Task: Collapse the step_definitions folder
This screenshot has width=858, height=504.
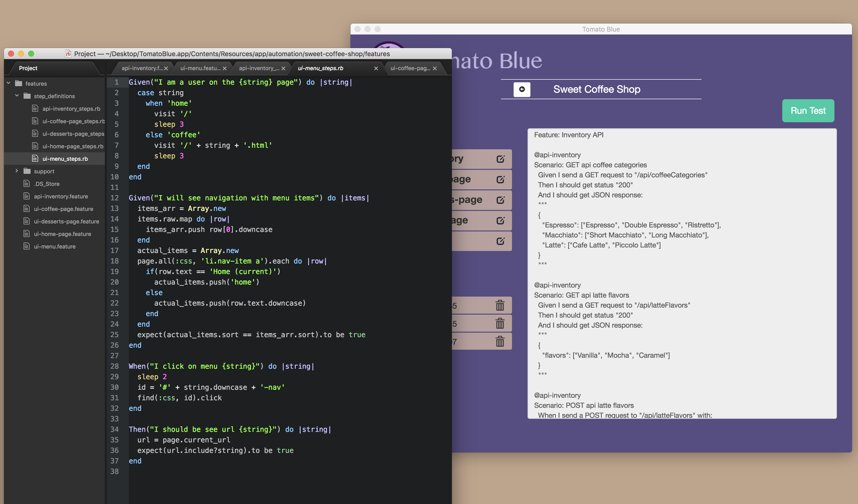Action: (17, 96)
